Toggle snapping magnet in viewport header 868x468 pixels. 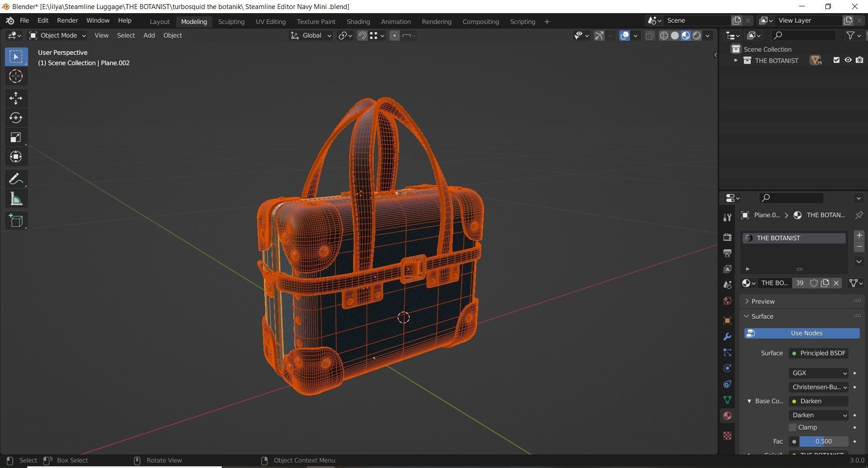(x=362, y=36)
